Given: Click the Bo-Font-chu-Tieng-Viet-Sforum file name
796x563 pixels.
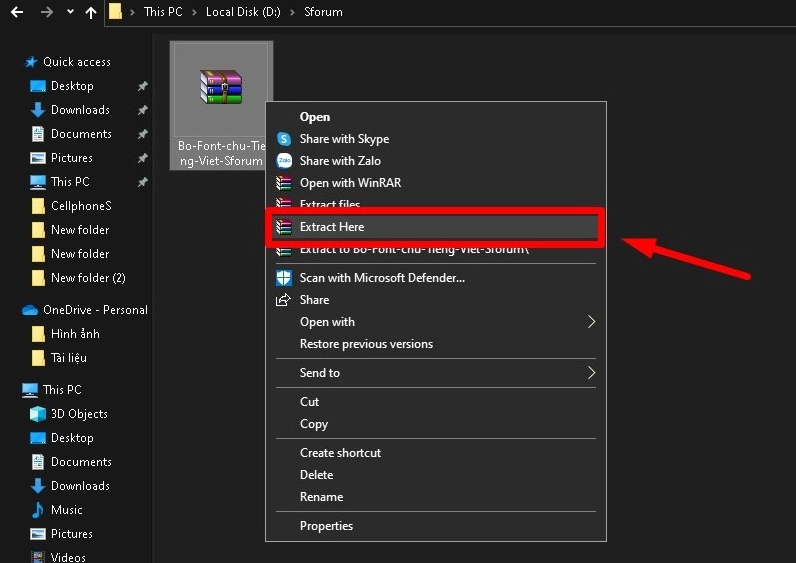Looking at the screenshot, I should click(221, 153).
